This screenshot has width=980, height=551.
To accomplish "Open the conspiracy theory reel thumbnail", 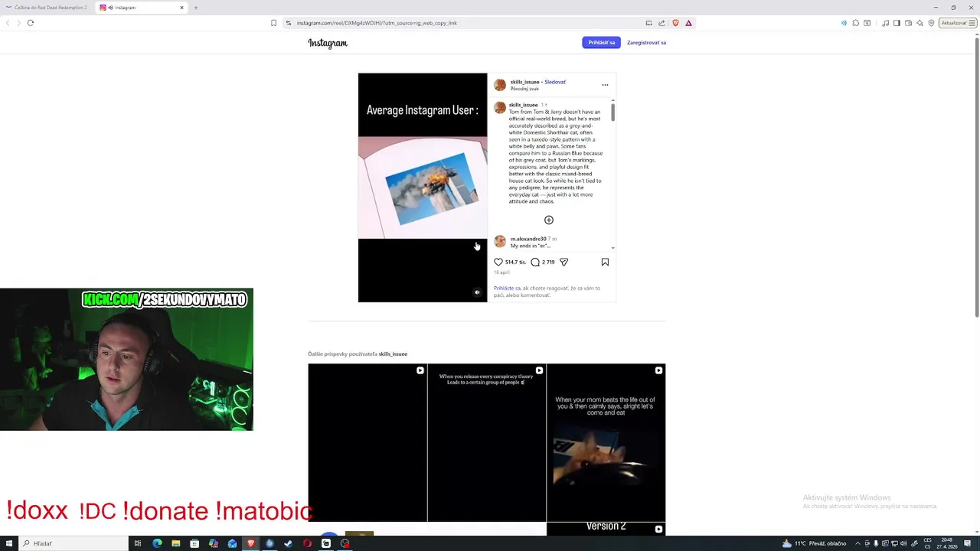I will (x=487, y=442).
